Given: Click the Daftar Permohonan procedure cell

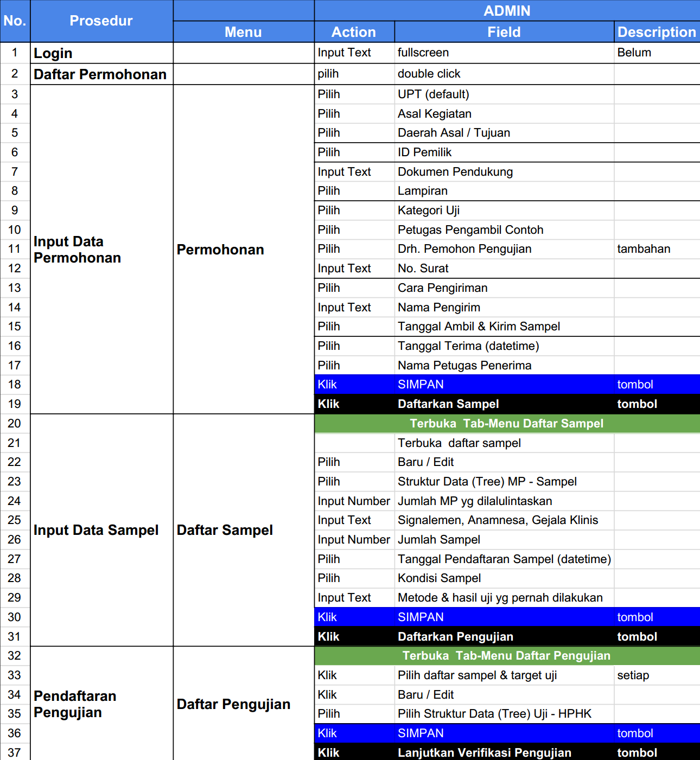Looking at the screenshot, I should (x=101, y=74).
